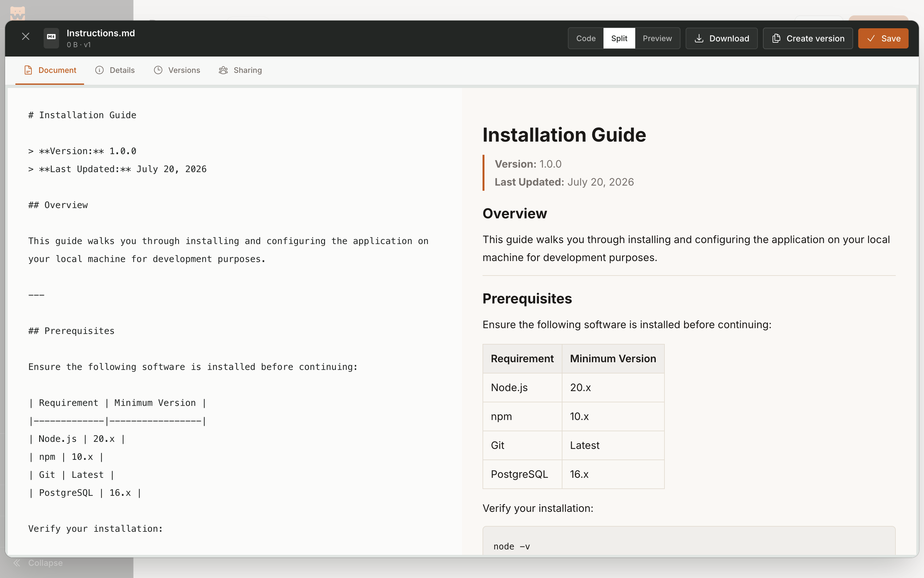924x578 pixels.
Task: Open the Versions tab
Action: tap(177, 70)
